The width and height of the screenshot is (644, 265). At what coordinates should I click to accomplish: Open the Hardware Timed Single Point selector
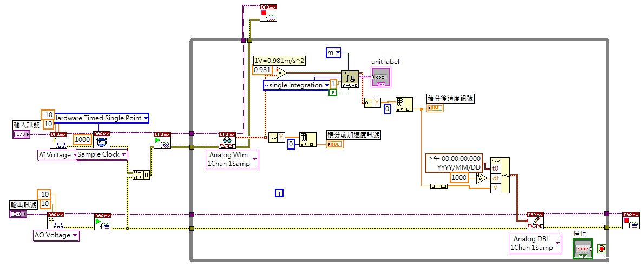click(x=100, y=118)
